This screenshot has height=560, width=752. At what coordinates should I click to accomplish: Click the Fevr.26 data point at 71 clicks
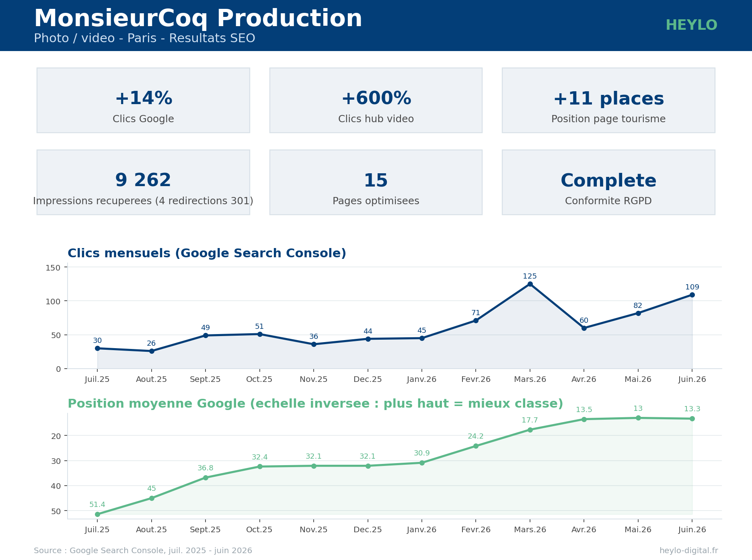click(476, 320)
